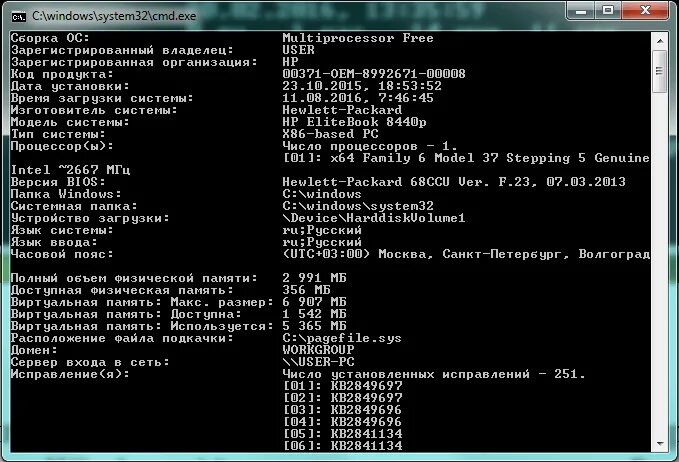
Task: Click hotfix entry [04]: KB2849696
Action: click(x=342, y=422)
